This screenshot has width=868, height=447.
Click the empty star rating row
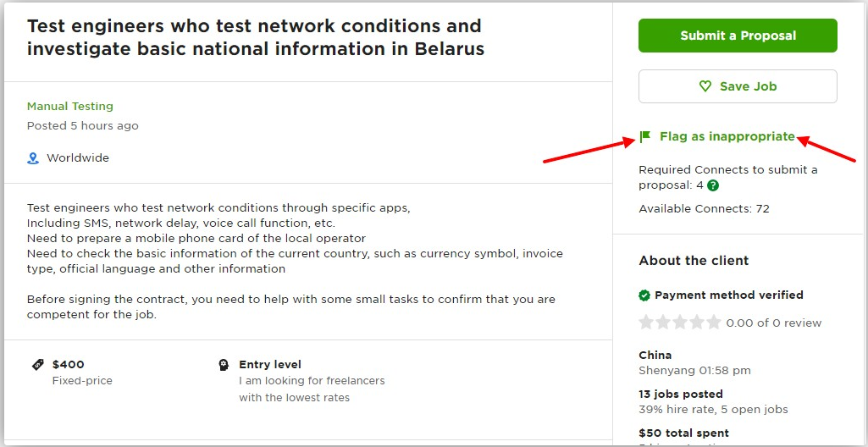click(x=680, y=323)
